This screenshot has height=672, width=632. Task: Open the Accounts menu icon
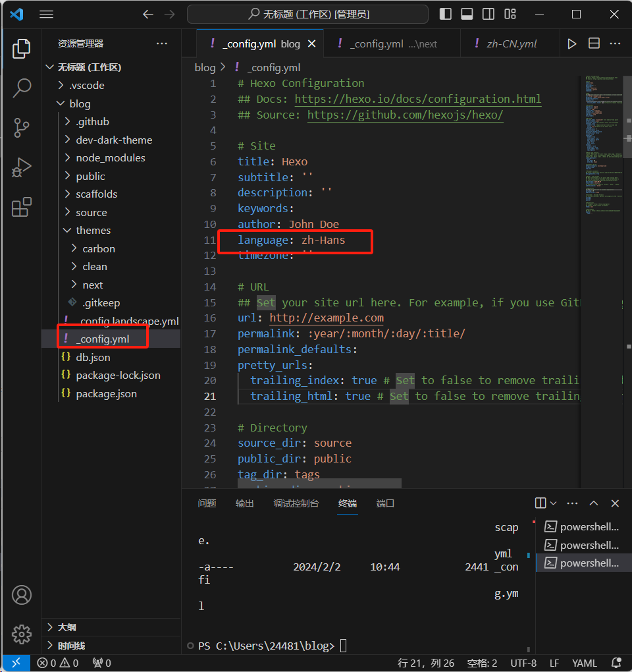tap(22, 595)
